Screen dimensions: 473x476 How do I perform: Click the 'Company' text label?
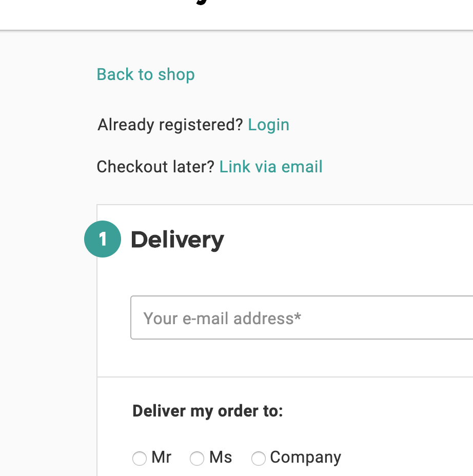305,457
